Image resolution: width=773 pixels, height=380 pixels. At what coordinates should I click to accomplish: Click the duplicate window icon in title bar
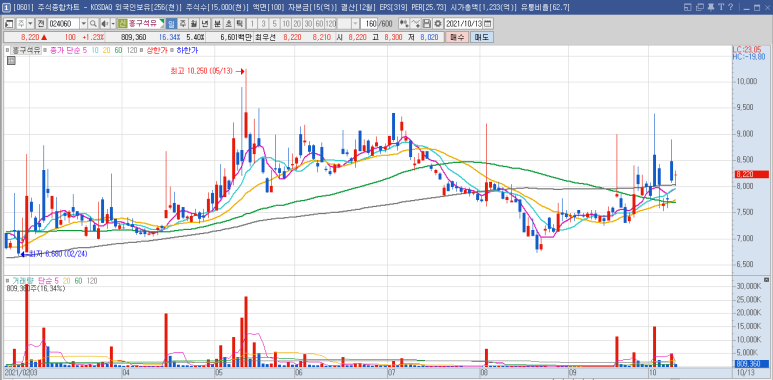[x=700, y=7]
